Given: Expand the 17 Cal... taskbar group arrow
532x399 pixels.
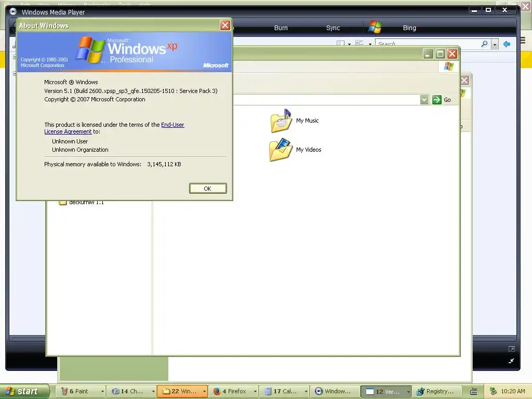Looking at the screenshot, I should (306, 391).
